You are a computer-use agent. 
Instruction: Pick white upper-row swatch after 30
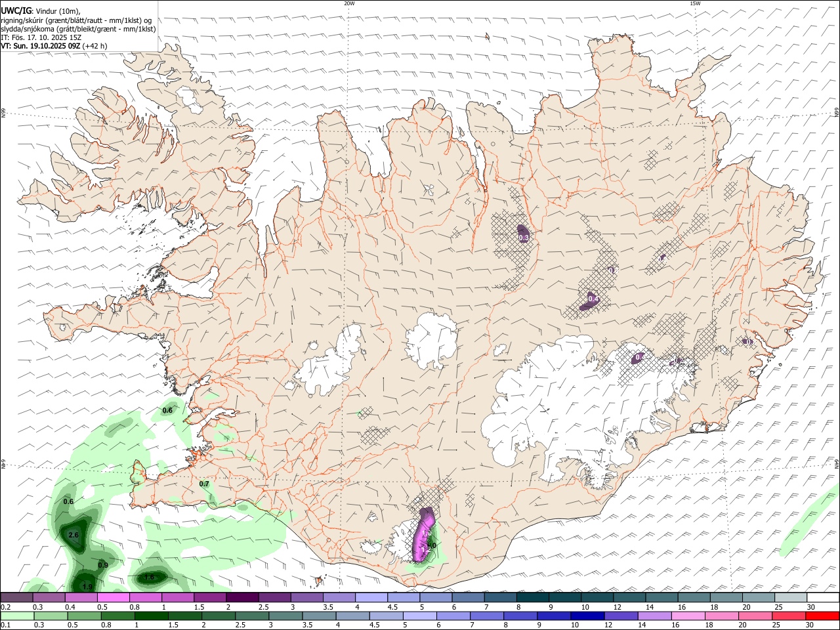coord(822,598)
